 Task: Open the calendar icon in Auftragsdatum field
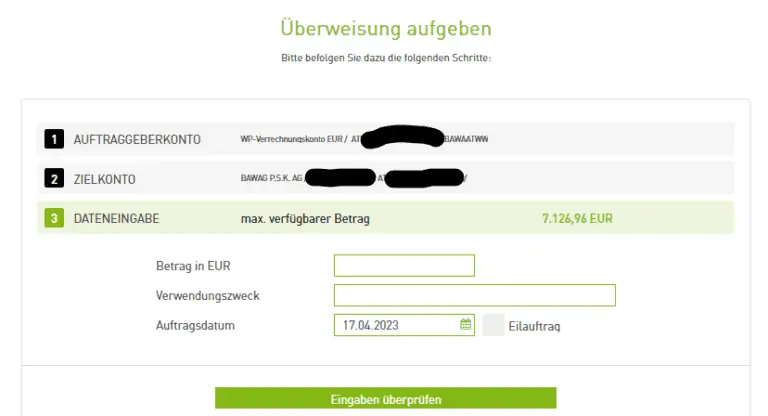[465, 324]
